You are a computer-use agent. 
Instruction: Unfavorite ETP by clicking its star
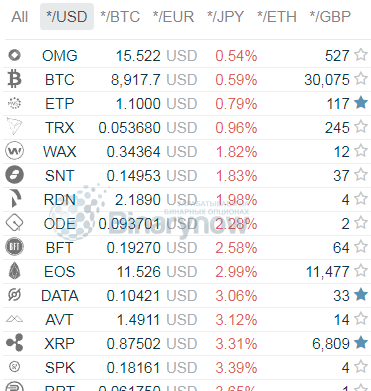point(361,103)
